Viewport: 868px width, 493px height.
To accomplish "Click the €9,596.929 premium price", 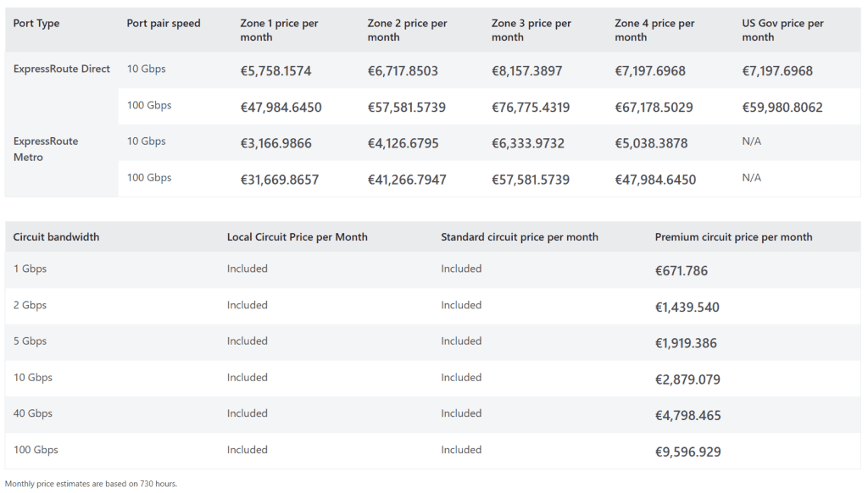I will (687, 452).
